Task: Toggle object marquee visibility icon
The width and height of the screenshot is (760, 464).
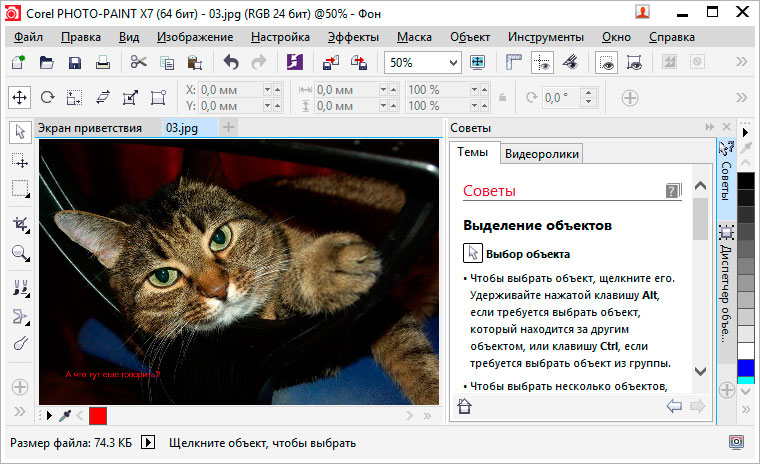Action: (x=633, y=62)
